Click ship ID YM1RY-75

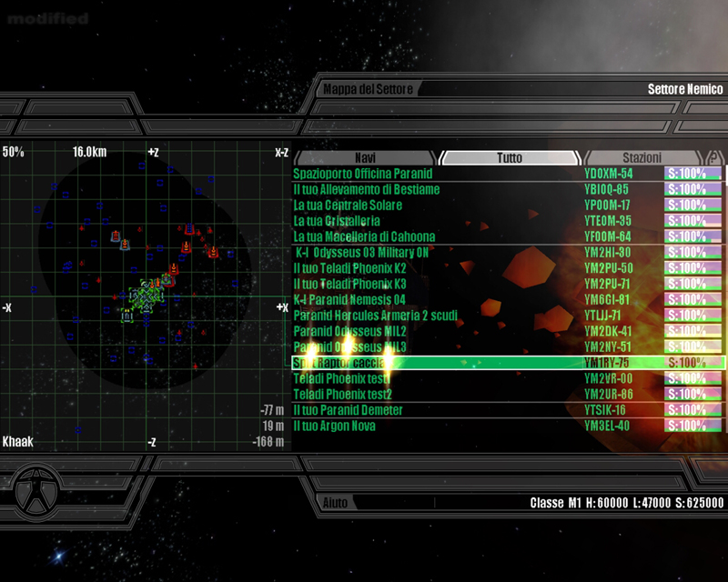[607, 363]
